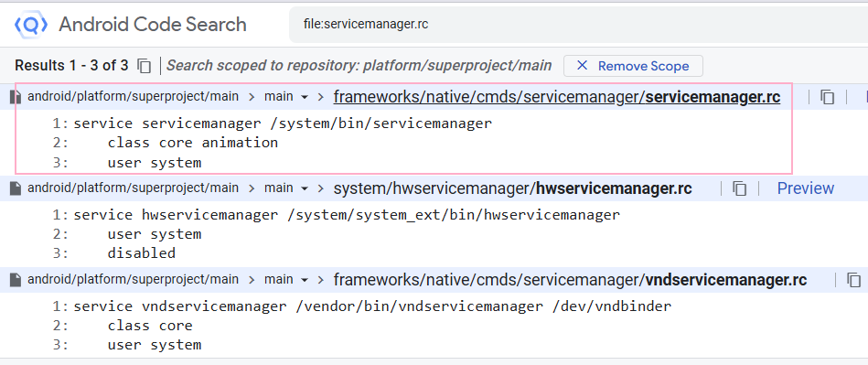Open main branch dropdown for vndservicemanager.rc

click(x=286, y=279)
